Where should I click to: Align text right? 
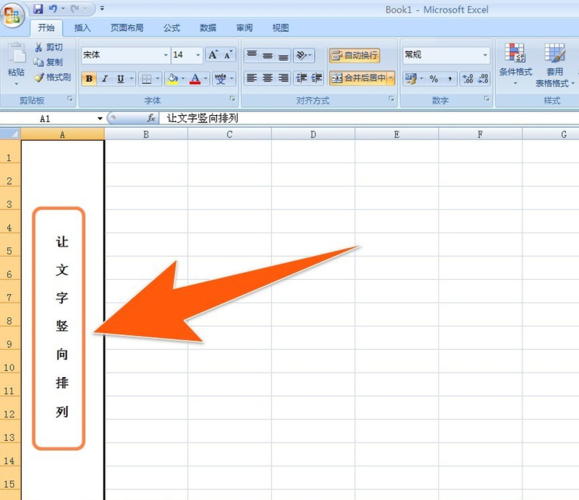(283, 78)
